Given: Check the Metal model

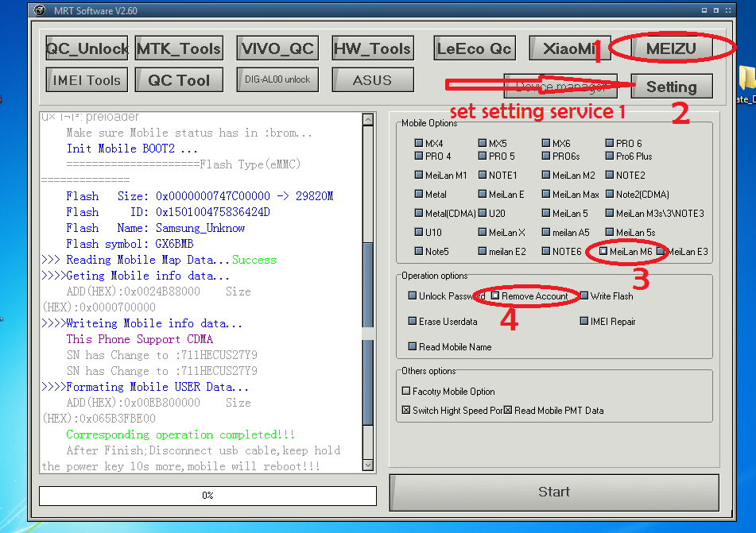Looking at the screenshot, I should coord(418,194).
